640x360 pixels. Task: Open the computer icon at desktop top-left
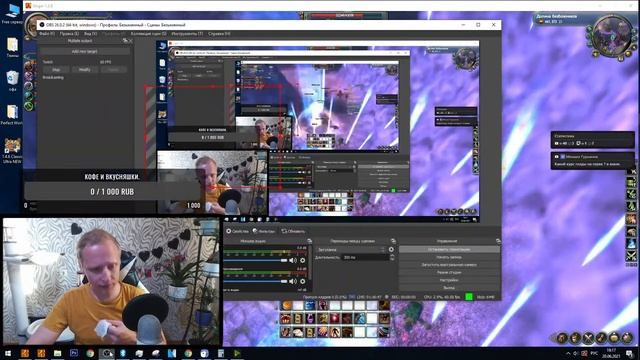[12, 13]
